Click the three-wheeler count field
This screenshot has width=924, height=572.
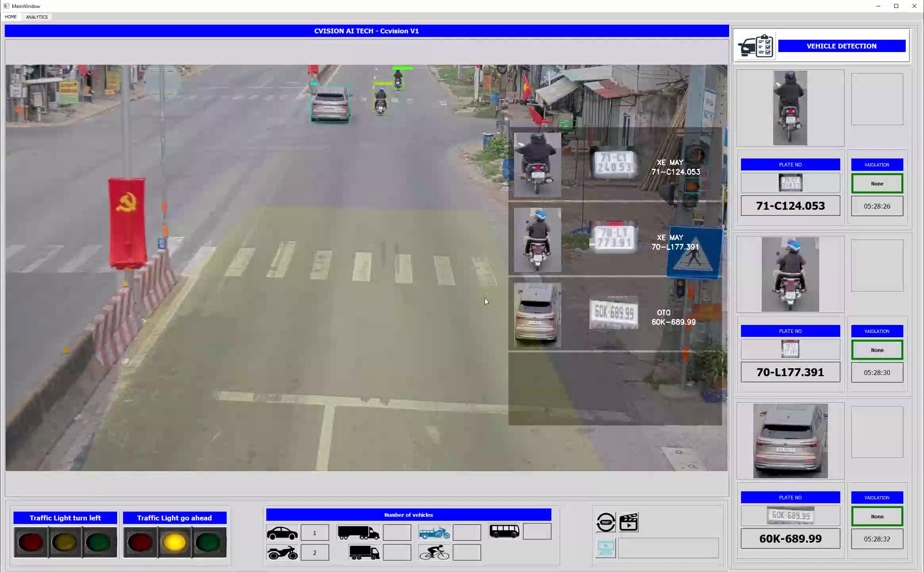click(x=467, y=533)
